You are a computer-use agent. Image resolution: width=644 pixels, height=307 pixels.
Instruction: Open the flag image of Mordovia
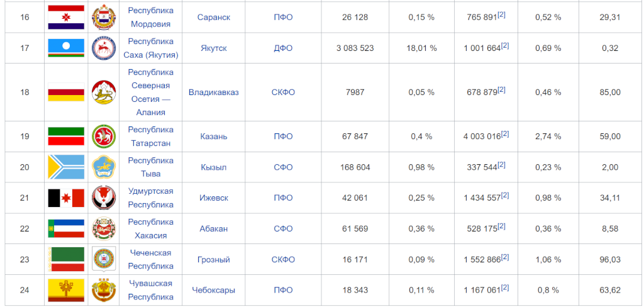coord(66,17)
